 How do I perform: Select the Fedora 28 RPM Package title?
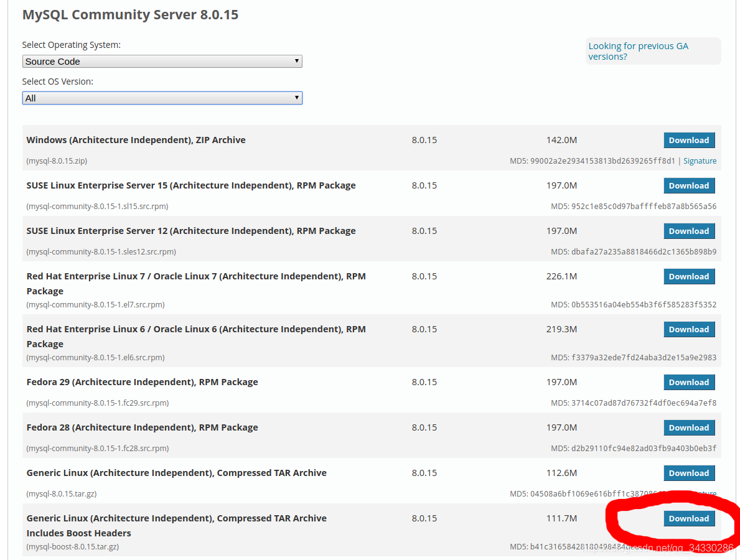click(x=142, y=427)
